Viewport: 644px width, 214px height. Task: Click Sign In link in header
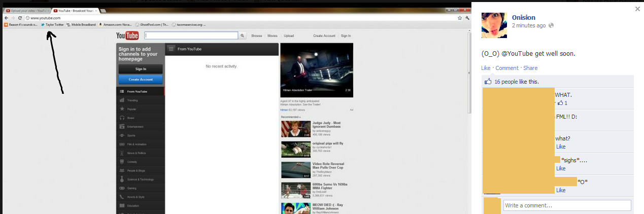coord(346,36)
